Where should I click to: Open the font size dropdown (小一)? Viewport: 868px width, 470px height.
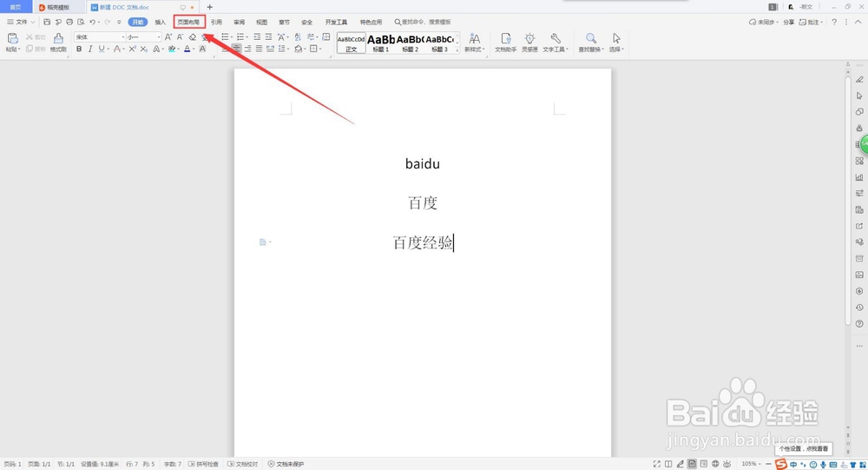point(143,37)
